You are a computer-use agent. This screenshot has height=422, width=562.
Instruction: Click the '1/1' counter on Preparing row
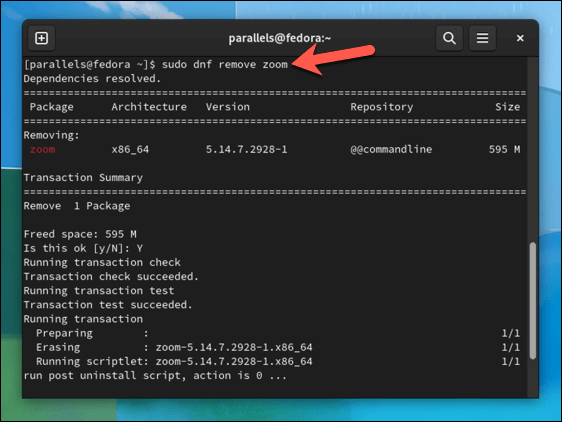point(511,333)
